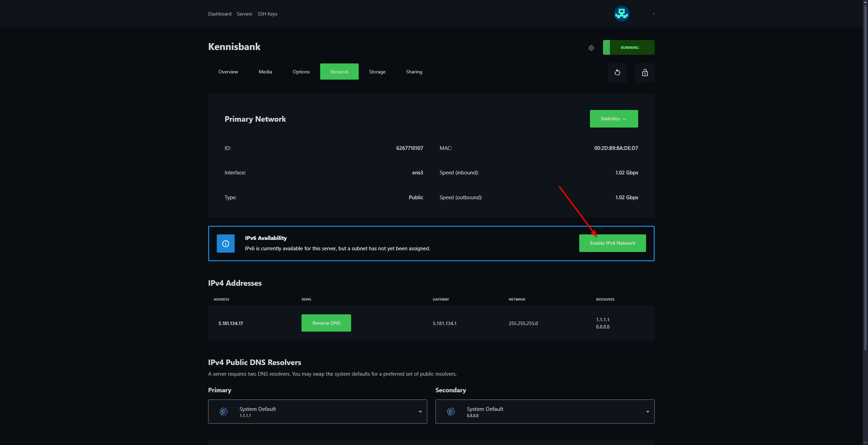
Task: Go to Servers in top navigation
Action: pyautogui.click(x=244, y=14)
